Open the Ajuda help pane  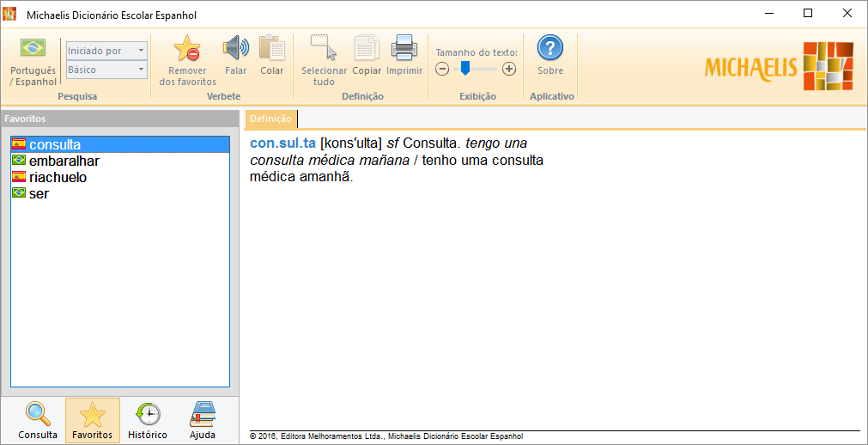(x=203, y=421)
